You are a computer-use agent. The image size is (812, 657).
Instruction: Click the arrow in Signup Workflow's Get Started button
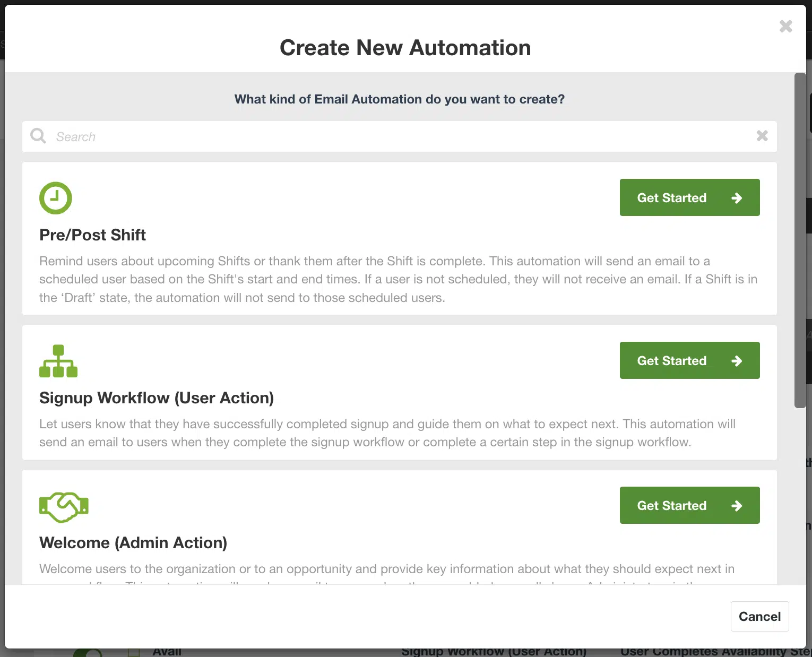[x=736, y=361]
